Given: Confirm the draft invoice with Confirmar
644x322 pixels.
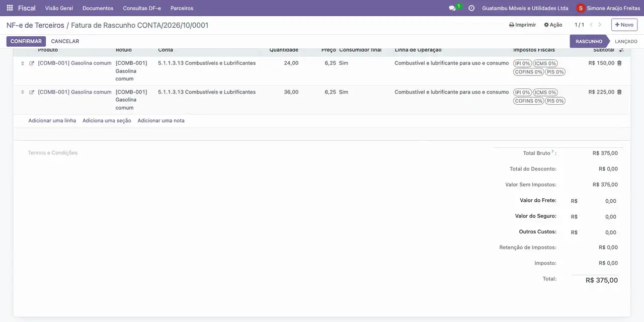Looking at the screenshot, I should (x=26, y=41).
